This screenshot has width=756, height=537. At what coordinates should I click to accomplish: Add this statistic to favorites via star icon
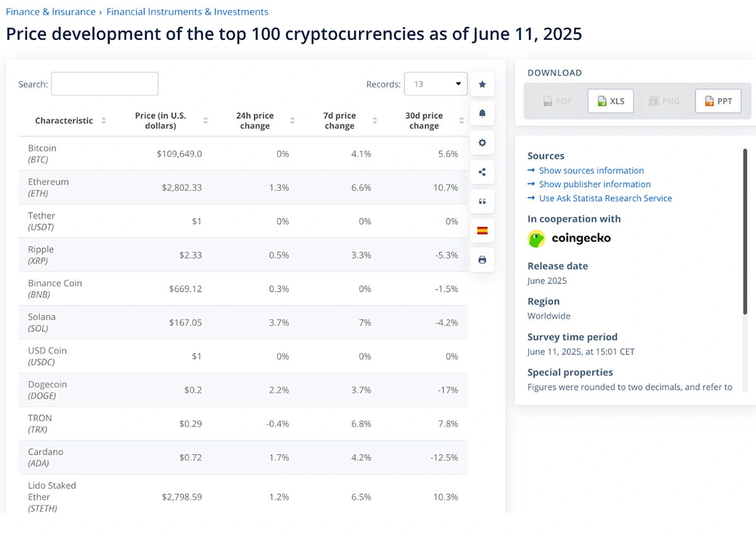(482, 84)
